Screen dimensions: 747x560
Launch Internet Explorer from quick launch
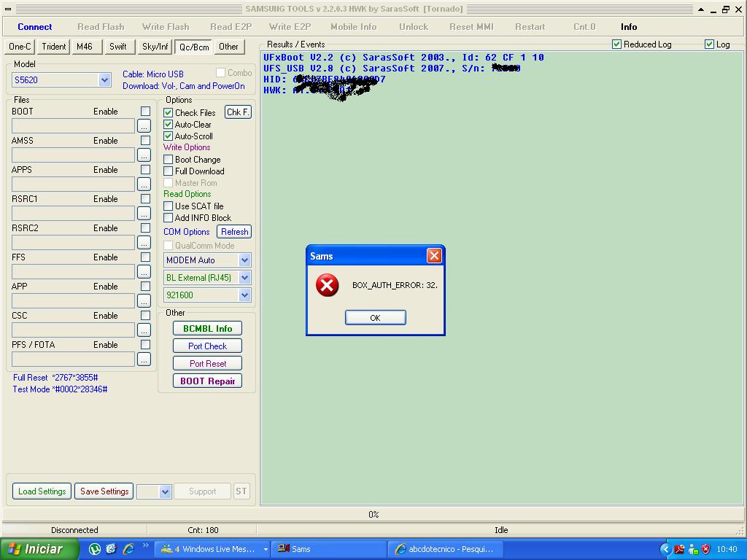tap(128, 549)
